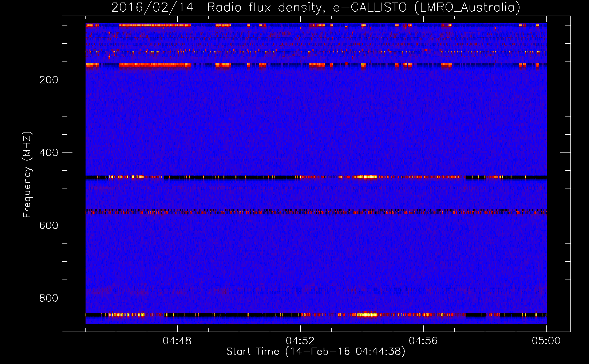Image resolution: width=589 pixels, height=364 pixels.
Task: Click the 600 frequency tick label
Action: click(49, 226)
